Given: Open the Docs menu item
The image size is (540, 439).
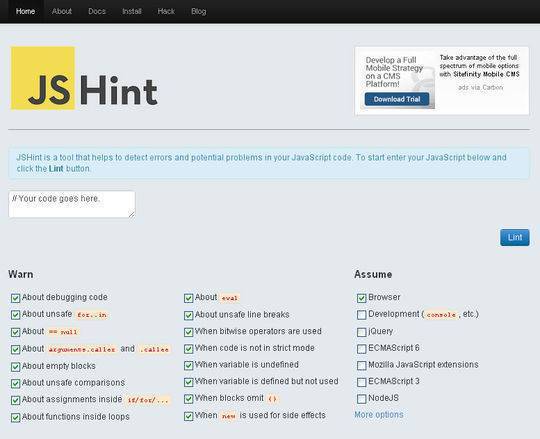Looking at the screenshot, I should click(x=97, y=11).
